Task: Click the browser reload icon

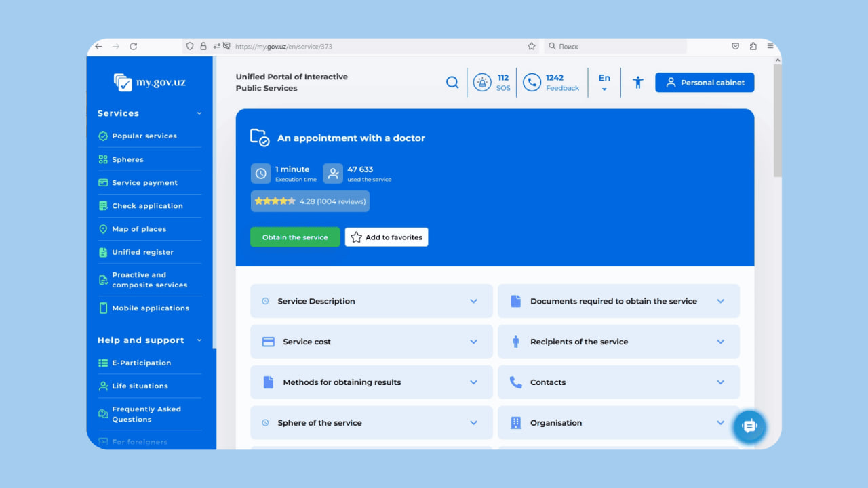Action: [134, 47]
